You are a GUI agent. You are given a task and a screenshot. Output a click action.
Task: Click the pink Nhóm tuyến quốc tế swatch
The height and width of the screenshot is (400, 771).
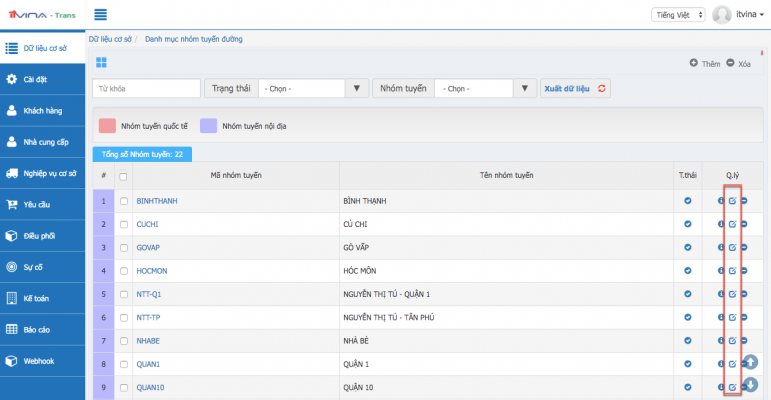coord(106,126)
